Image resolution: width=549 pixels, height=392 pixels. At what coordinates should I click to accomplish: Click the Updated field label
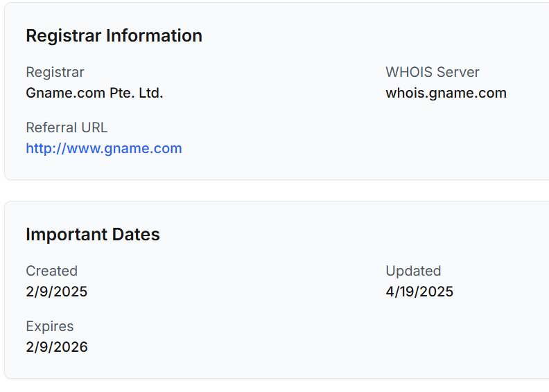coord(413,271)
